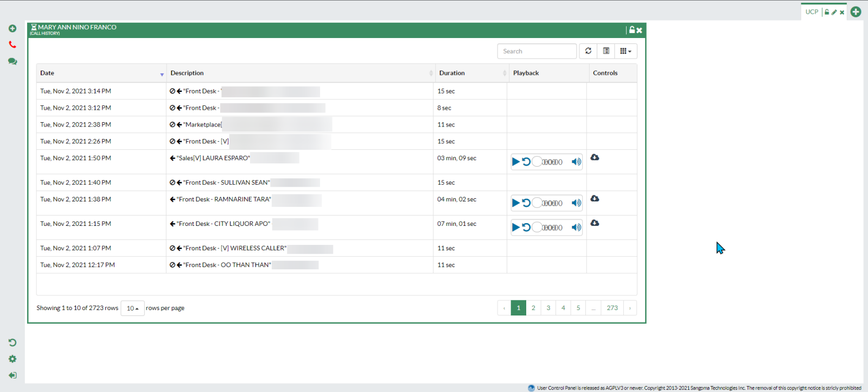The image size is (868, 392).
Task: Add a new dashboard with the green plus
Action: [856, 11]
